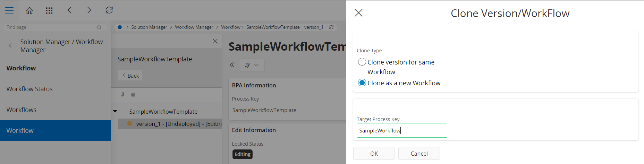
Task: Open the hamburger navigation menu
Action: tap(9, 11)
